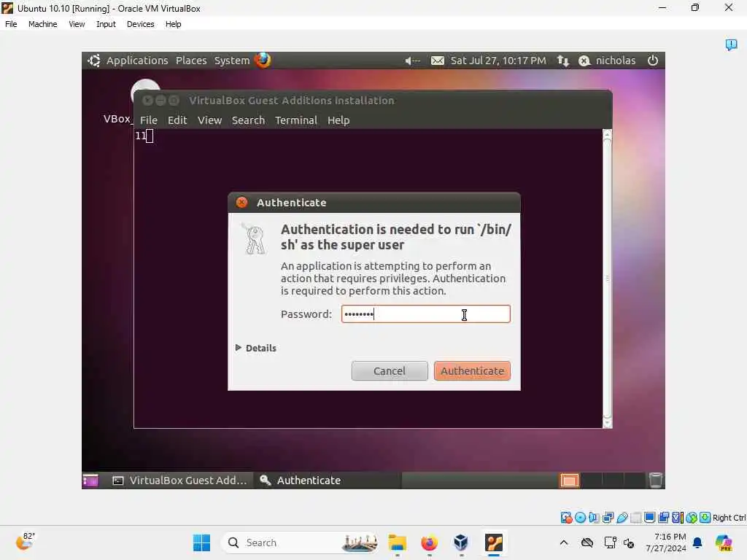
Task: Click the VirtualBox mouse integration indicator
Action: click(x=692, y=518)
